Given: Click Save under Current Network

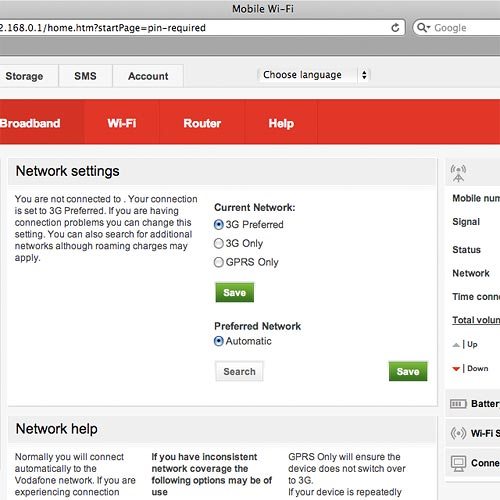Looking at the screenshot, I should [x=235, y=292].
